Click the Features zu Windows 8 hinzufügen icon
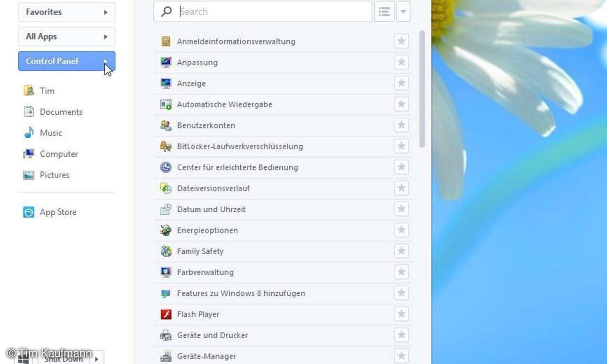The height and width of the screenshot is (364, 607). pos(166,293)
